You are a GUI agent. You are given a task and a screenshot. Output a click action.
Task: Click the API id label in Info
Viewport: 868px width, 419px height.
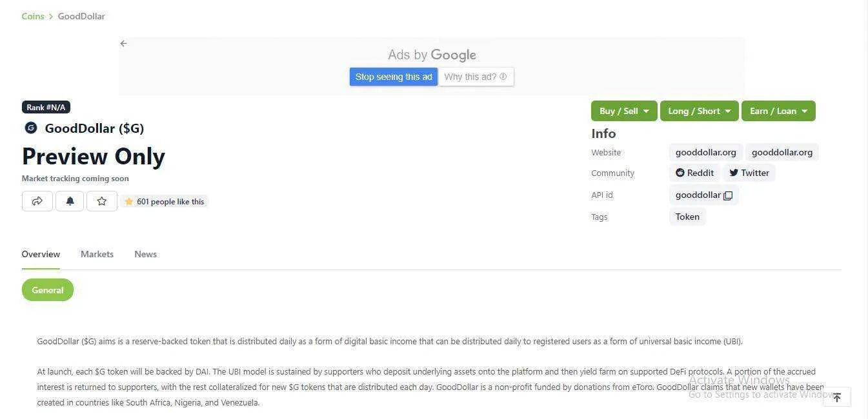(x=602, y=195)
